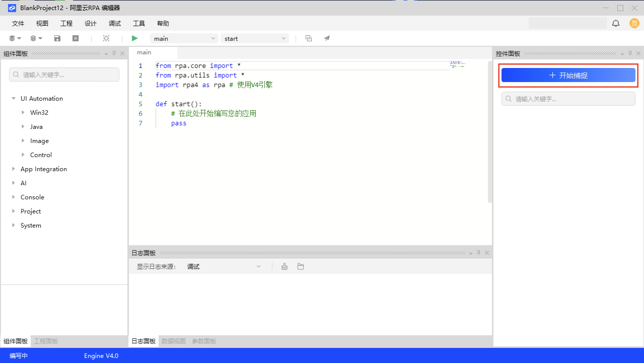This screenshot has width=644, height=363.
Task: Open the start function dropdown
Action: tap(255, 39)
